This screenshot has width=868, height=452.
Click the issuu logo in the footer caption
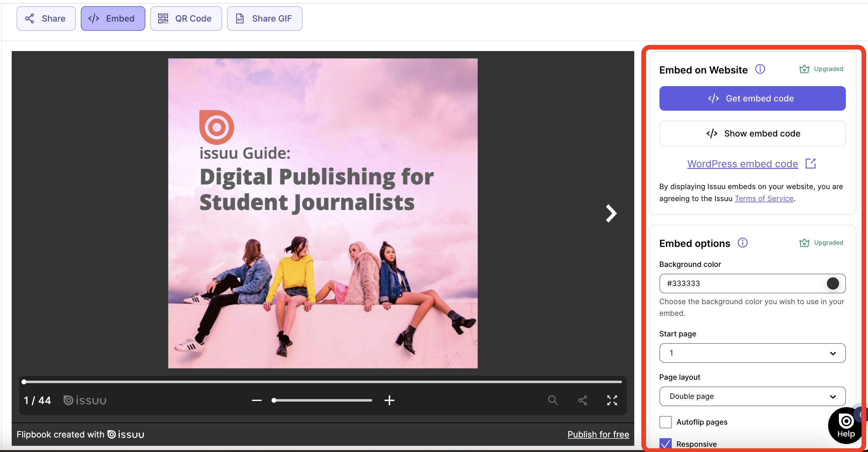pos(126,434)
